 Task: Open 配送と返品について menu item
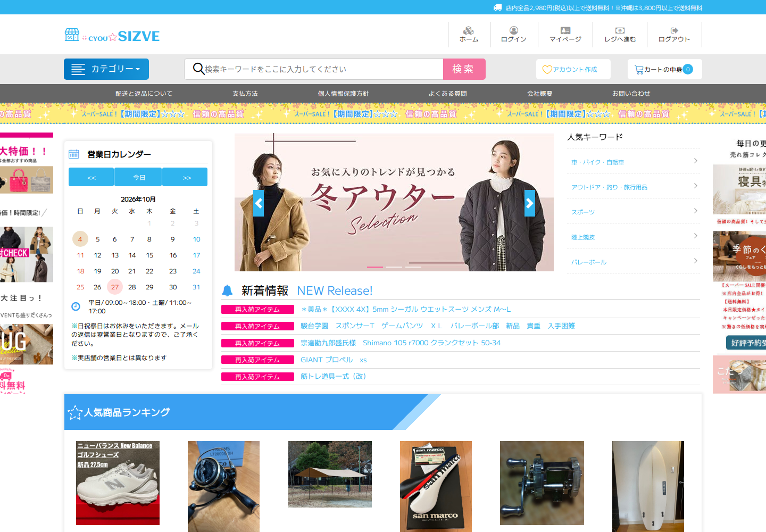[144, 94]
